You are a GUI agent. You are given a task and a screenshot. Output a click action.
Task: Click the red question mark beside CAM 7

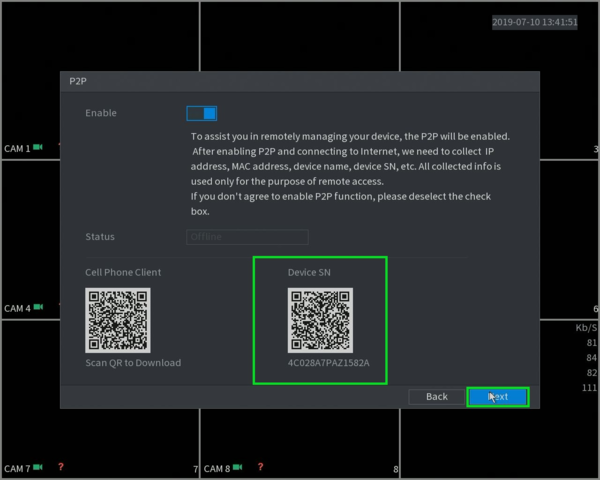(61, 467)
